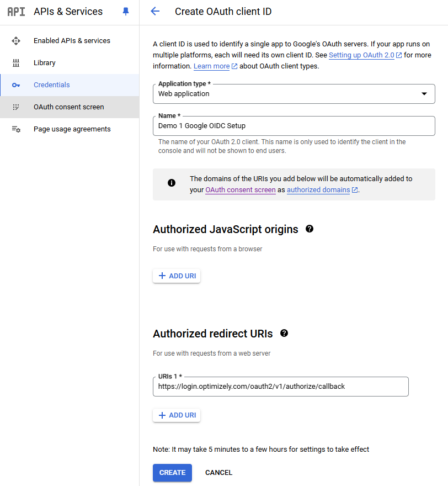This screenshot has width=448, height=486.
Task: Open the Setting up OAuth 2.0 link
Action: 361,55
